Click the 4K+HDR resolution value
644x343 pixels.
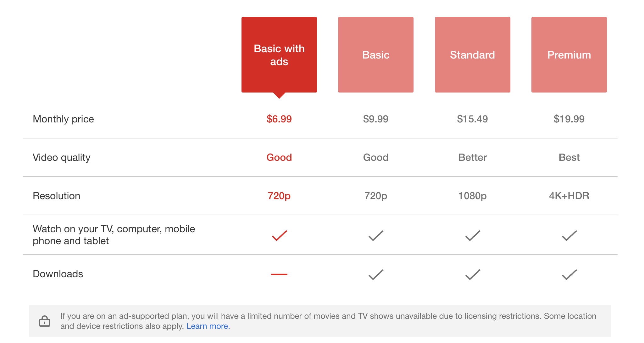tap(569, 196)
